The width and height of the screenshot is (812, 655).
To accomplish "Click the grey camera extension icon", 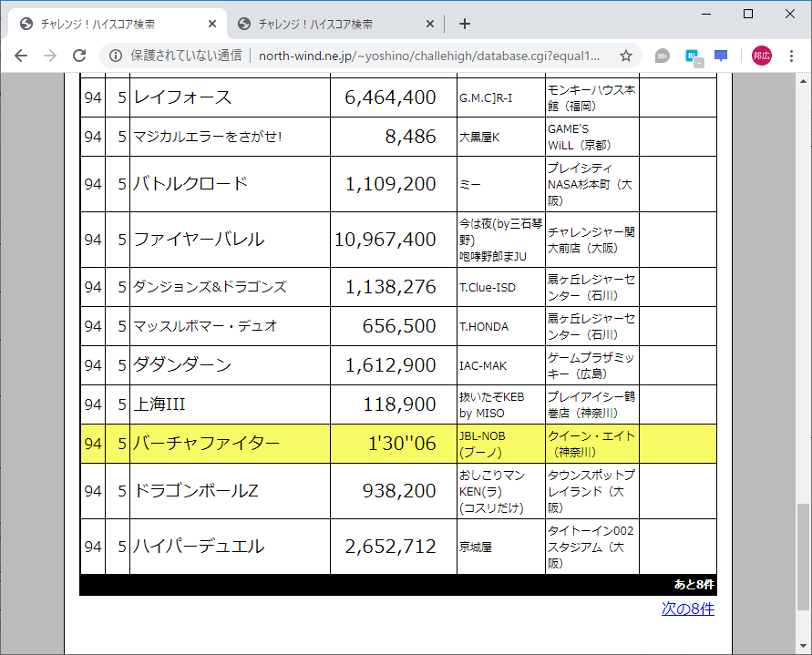I will 662,56.
